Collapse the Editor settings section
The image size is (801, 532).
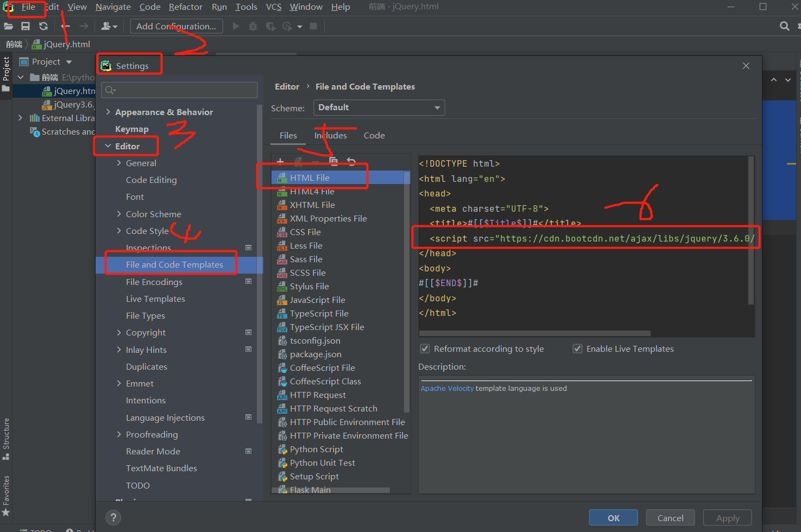point(108,146)
